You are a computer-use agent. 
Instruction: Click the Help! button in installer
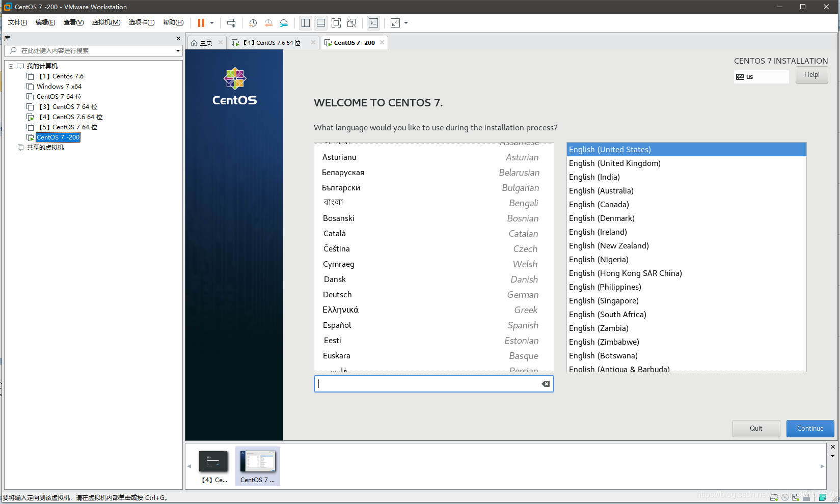click(811, 75)
